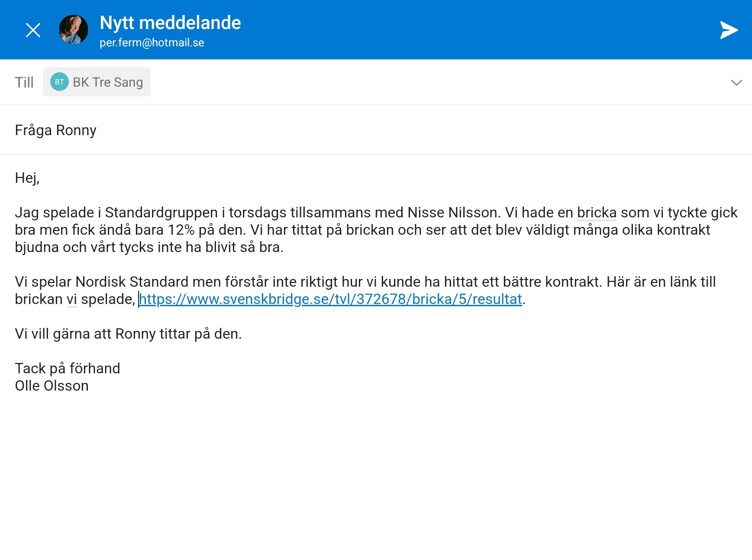Image resolution: width=752 pixels, height=560 pixels.
Task: Click the signature line Olle Olsson
Action: 52,386
